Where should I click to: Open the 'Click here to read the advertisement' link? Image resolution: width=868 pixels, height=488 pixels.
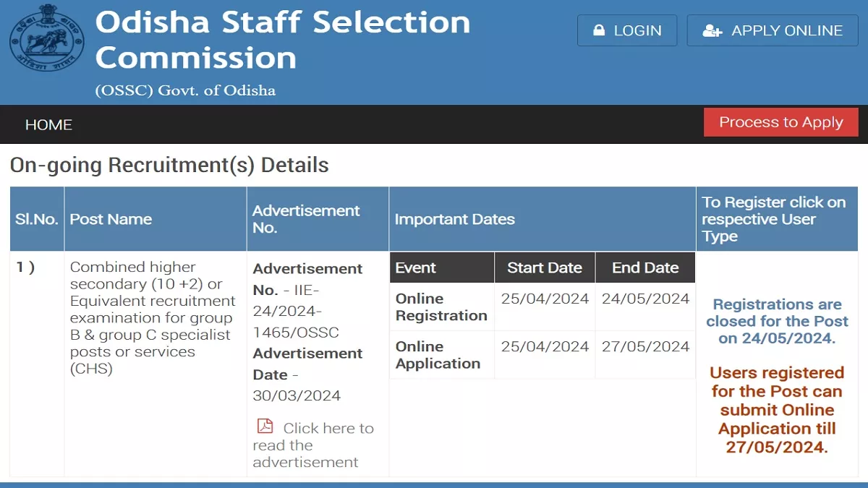(x=313, y=445)
